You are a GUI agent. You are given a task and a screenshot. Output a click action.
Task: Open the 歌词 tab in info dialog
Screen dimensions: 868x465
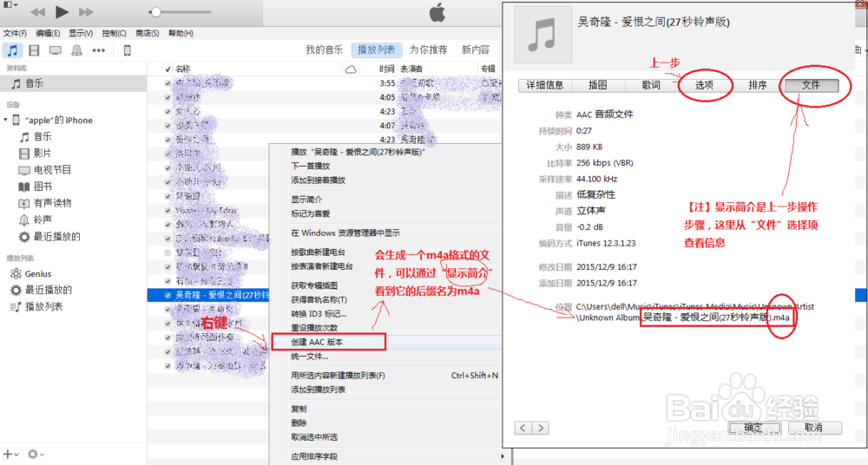coord(651,85)
